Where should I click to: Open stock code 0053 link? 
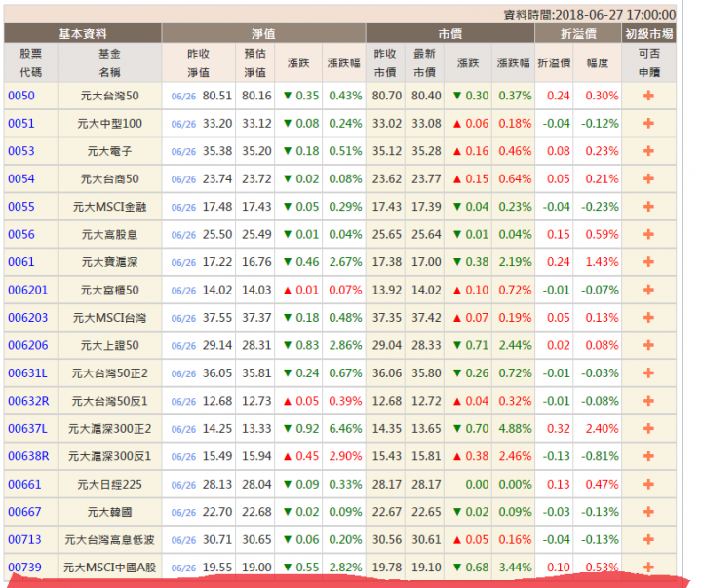click(21, 151)
